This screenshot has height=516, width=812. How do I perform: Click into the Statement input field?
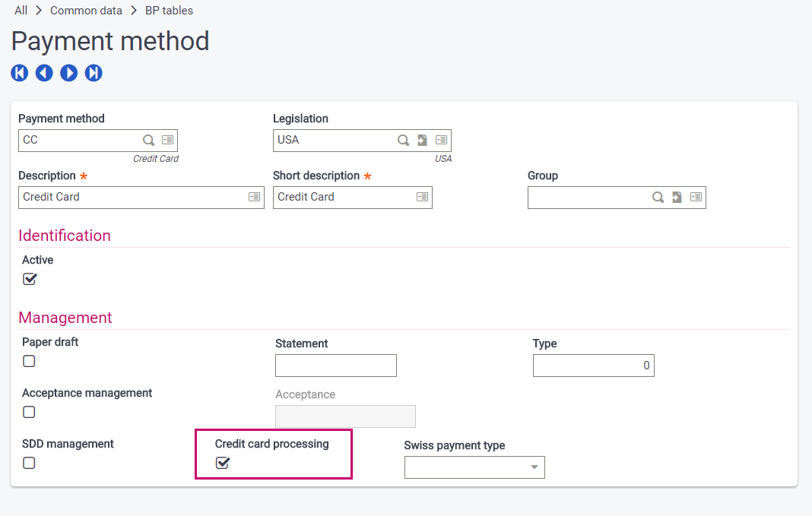(335, 366)
